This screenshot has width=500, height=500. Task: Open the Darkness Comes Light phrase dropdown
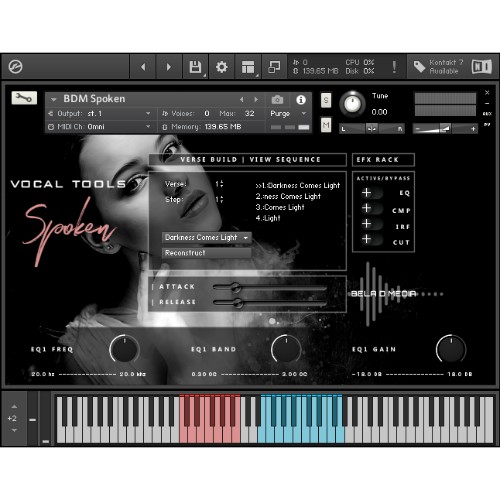pos(206,238)
